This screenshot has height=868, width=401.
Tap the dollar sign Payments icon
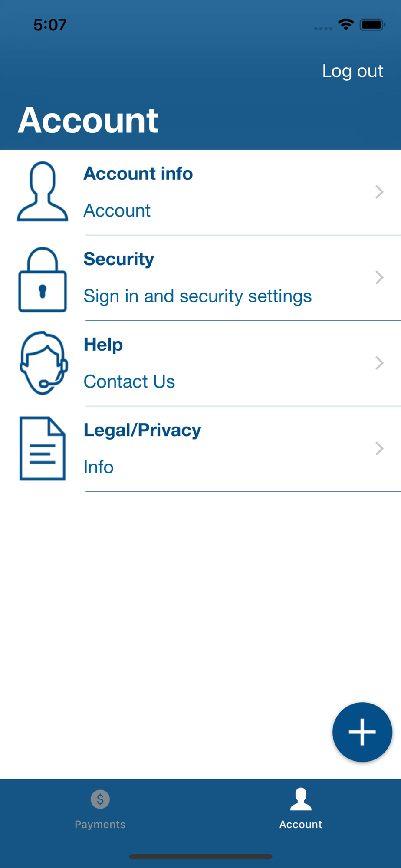coord(100,799)
